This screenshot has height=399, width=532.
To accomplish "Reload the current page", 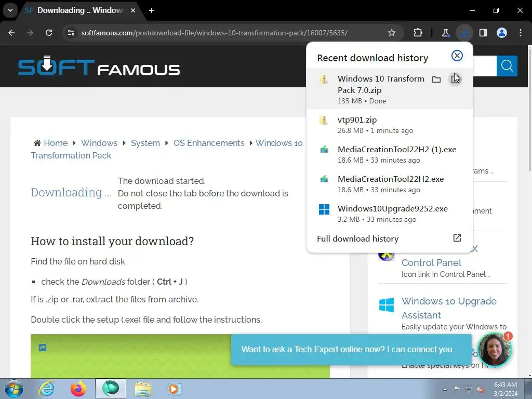I will [x=49, y=33].
